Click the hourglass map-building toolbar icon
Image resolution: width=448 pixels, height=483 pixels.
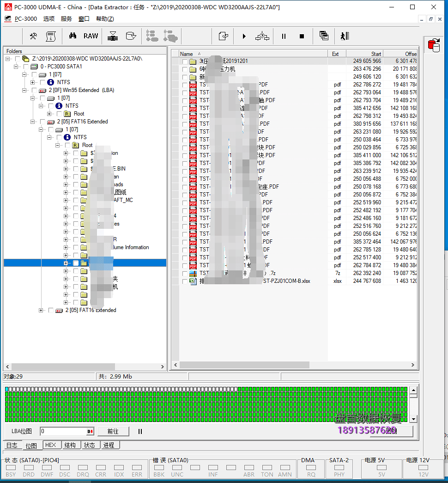(x=113, y=36)
